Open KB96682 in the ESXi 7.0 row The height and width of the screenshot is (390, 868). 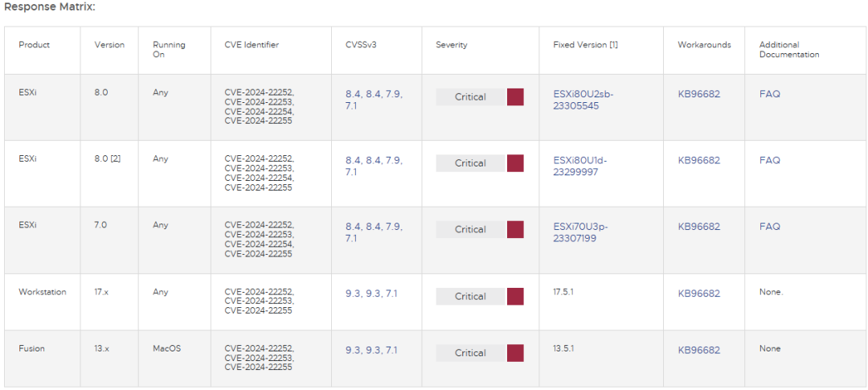click(699, 227)
